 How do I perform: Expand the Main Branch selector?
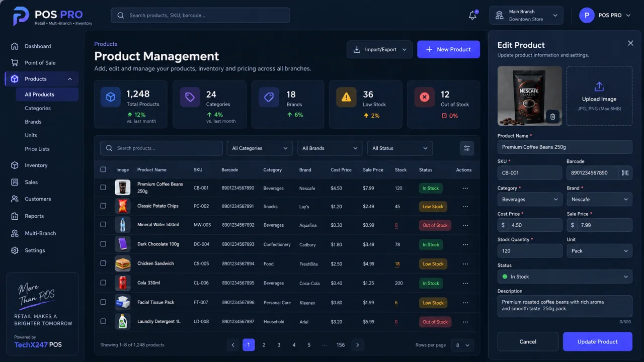526,15
